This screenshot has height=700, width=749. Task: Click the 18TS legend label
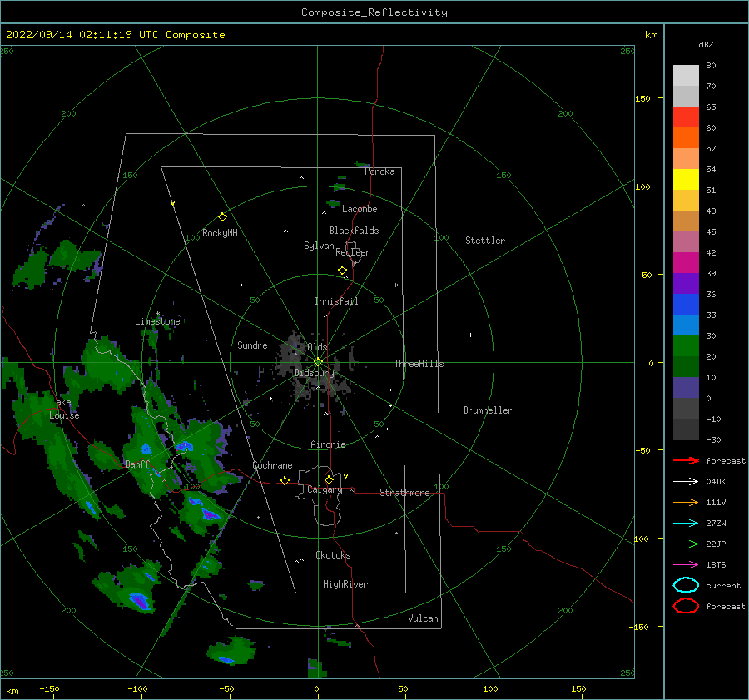(x=716, y=565)
